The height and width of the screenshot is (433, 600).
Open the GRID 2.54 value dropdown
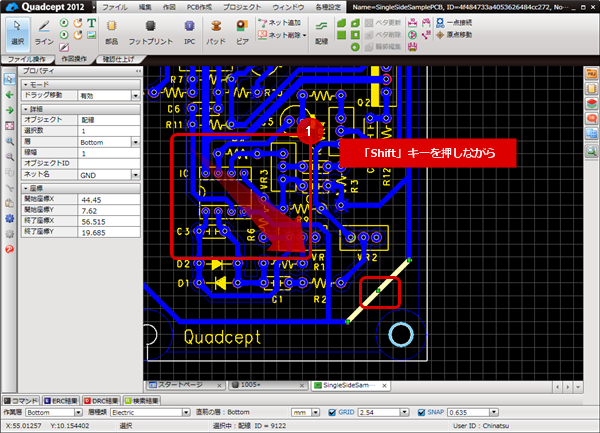[404, 412]
